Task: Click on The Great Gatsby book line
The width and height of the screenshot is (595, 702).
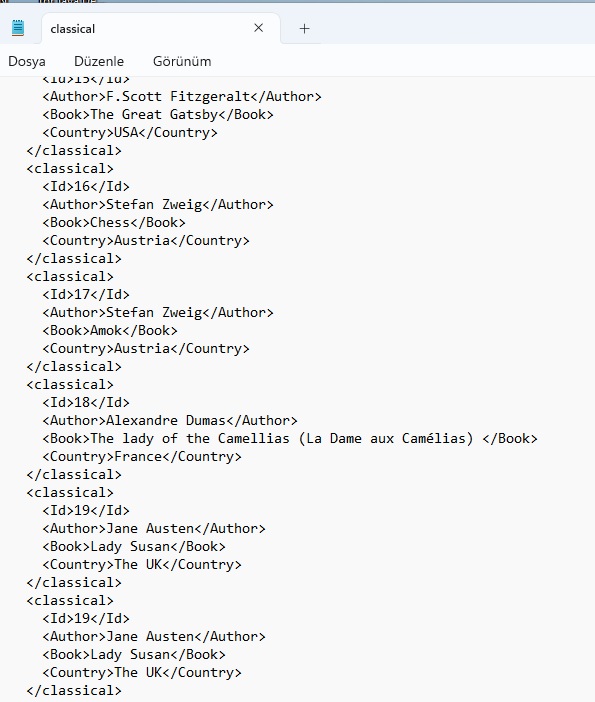Action: pos(158,115)
